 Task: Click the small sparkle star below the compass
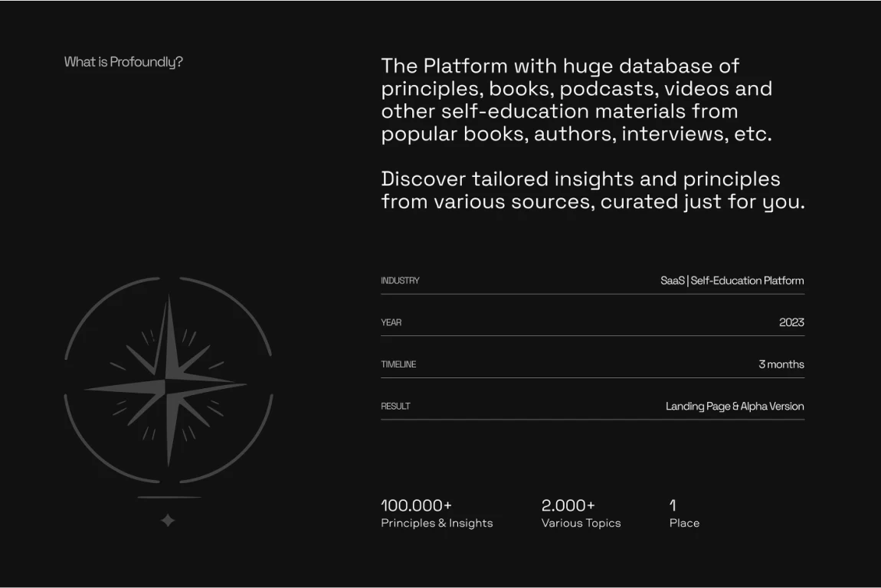[x=168, y=521]
